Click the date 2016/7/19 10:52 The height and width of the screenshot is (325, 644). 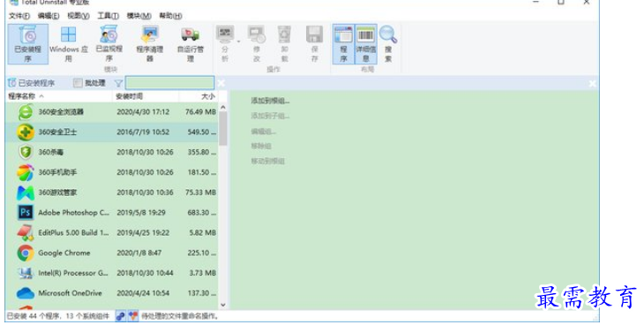pos(143,132)
